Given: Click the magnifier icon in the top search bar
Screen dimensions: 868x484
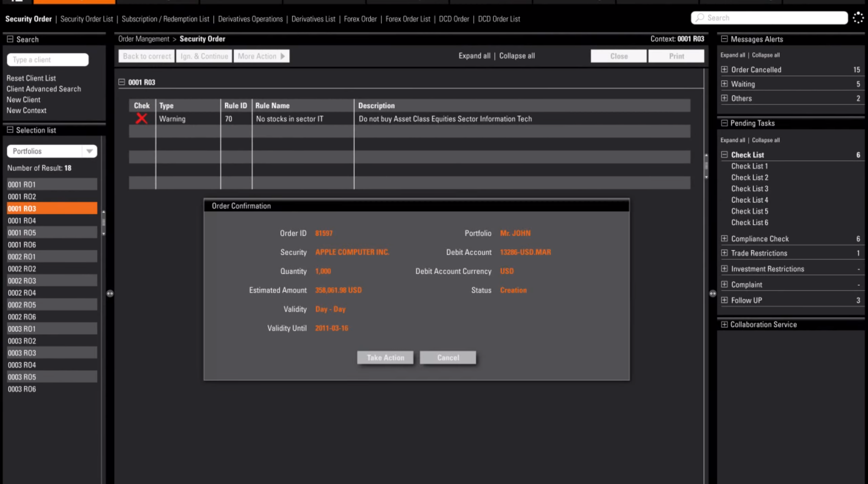Looking at the screenshot, I should pos(699,17).
